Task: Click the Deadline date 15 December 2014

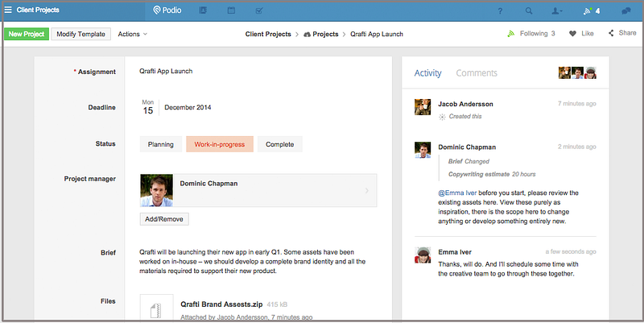Action: tap(176, 107)
